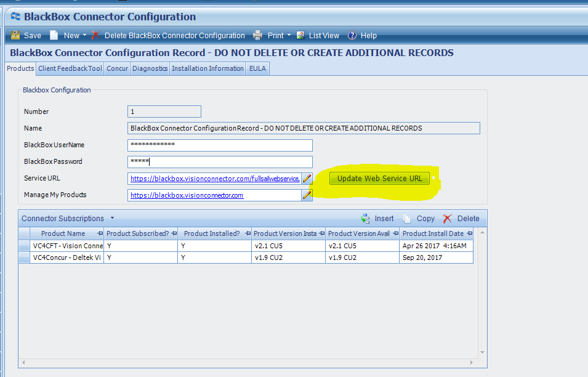Pin the Product Name column
This screenshot has width=588, height=377.
(100, 233)
